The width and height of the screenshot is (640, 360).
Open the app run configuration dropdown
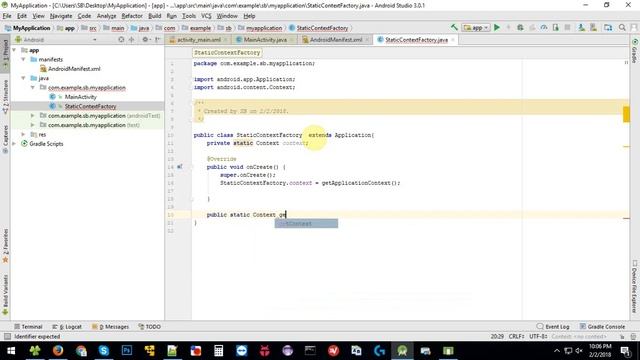pos(476,27)
